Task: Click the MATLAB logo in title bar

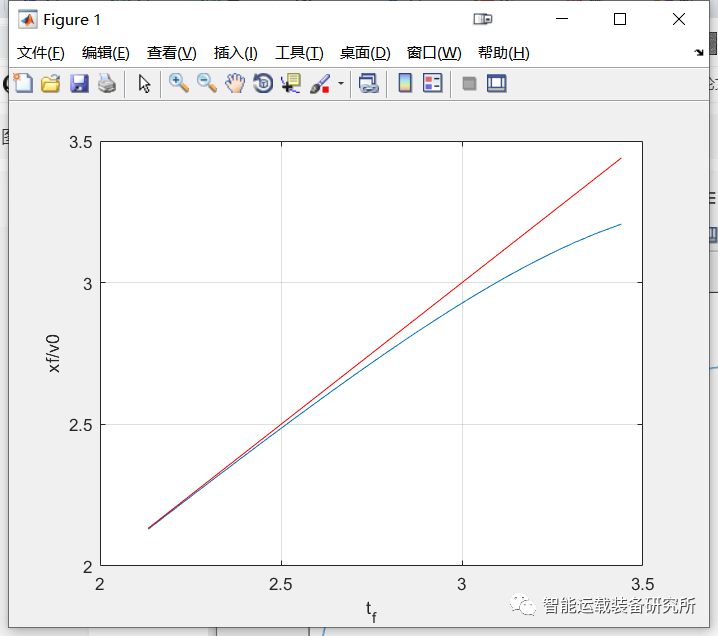Action: (28, 20)
